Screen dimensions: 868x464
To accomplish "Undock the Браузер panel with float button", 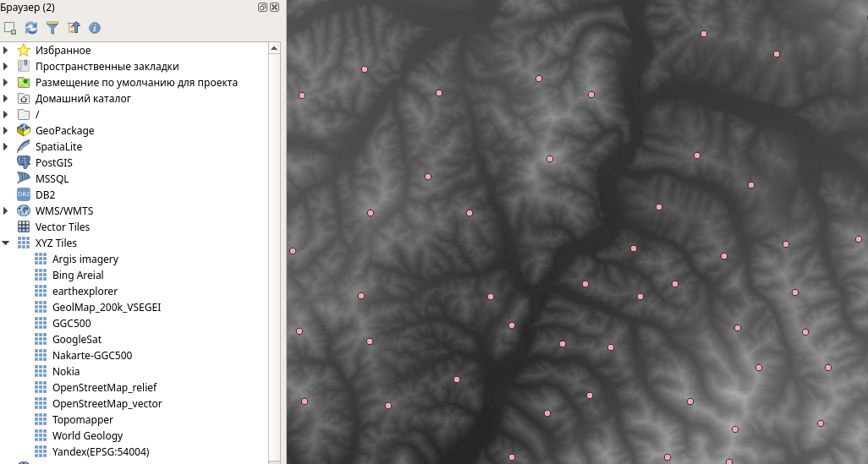I will [263, 7].
